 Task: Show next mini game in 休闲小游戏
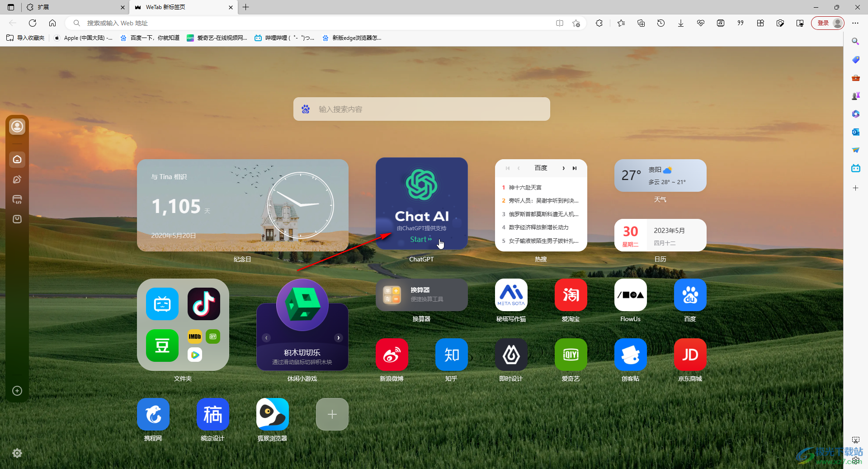coord(338,338)
